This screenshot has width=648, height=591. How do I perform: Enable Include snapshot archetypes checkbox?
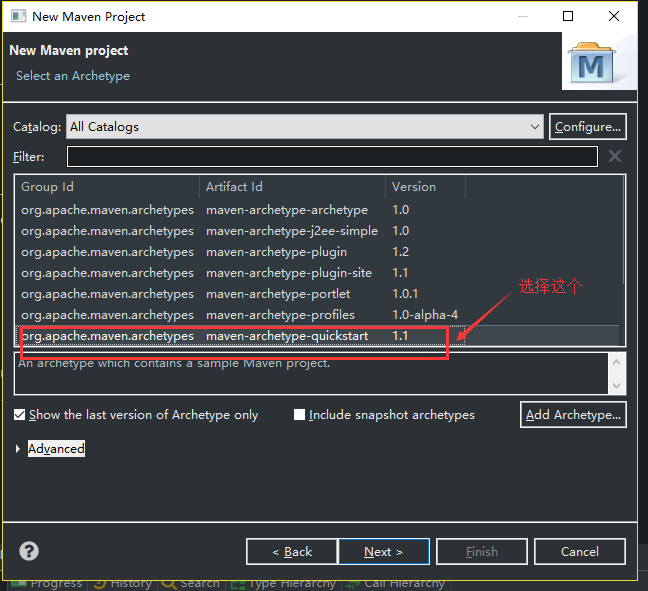[299, 415]
